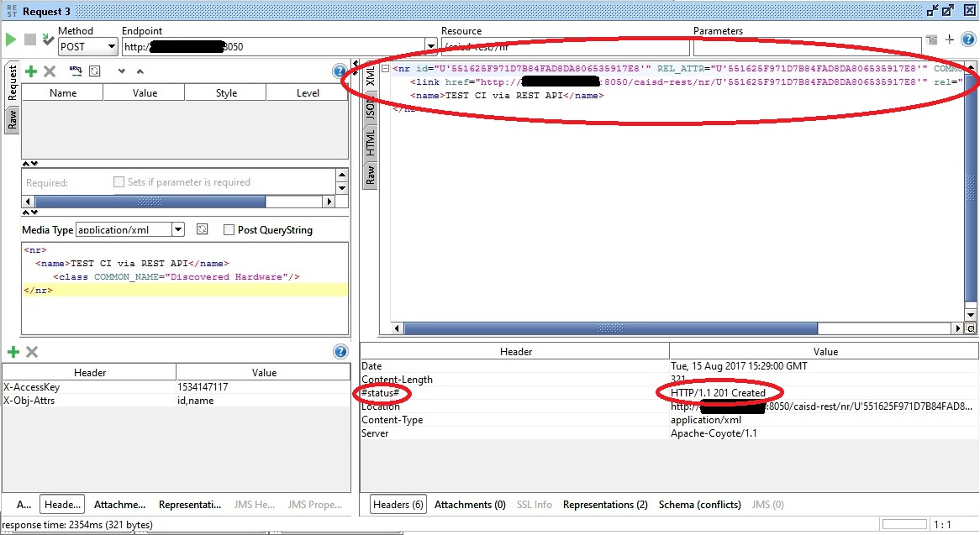The width and height of the screenshot is (980, 535).
Task: Open help for the parameters table
Action: pos(340,71)
